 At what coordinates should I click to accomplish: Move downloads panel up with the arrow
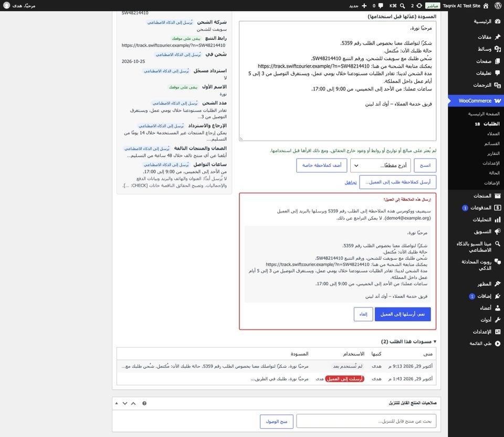[x=133, y=403]
